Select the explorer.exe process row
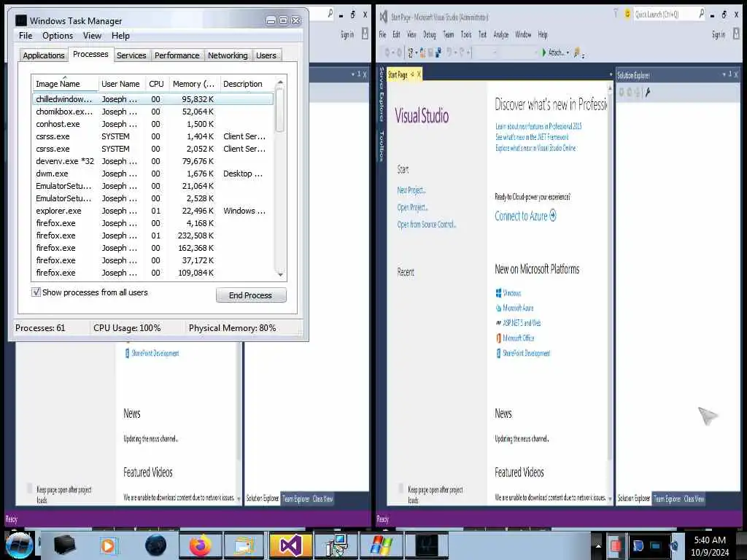This screenshot has height=560, width=747. coord(153,211)
